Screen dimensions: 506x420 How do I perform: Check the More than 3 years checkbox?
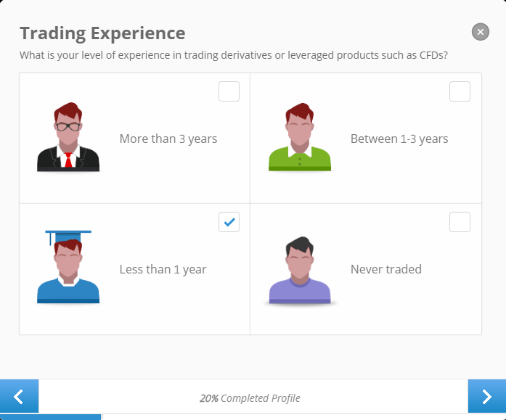tap(229, 91)
